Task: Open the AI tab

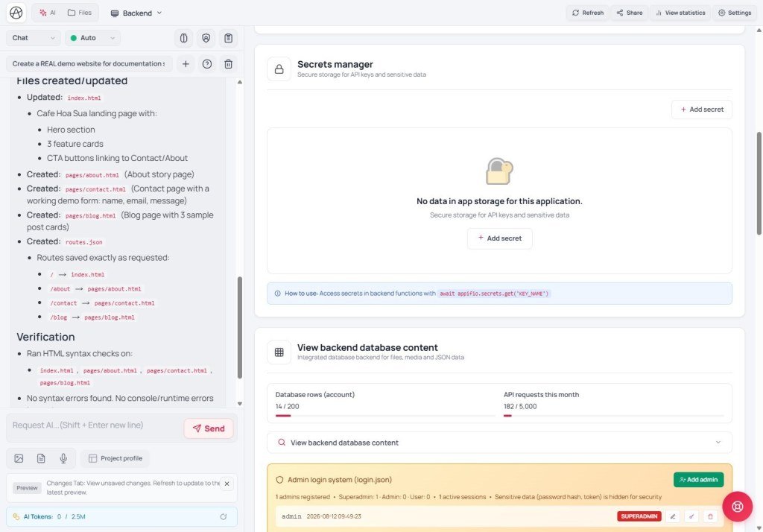Action: coord(48,13)
